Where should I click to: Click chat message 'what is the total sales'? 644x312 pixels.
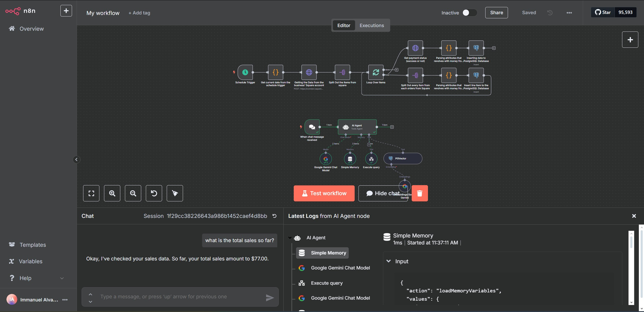point(240,241)
